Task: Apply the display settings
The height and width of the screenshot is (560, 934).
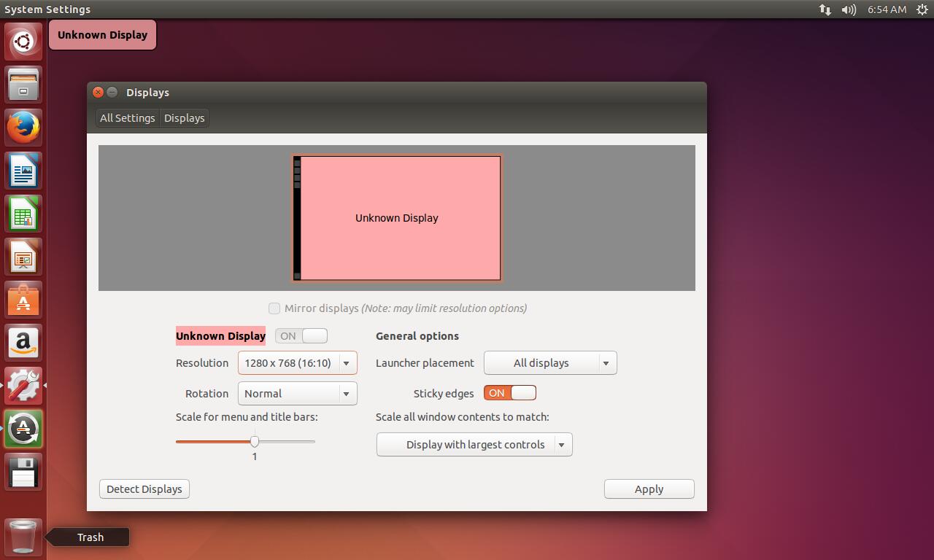Action: click(649, 489)
